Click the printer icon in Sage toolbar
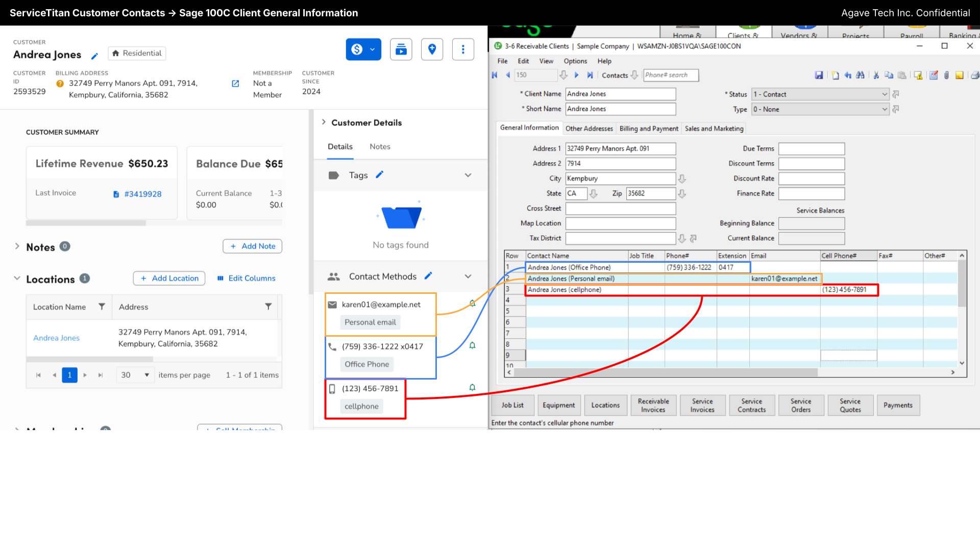 point(975,76)
